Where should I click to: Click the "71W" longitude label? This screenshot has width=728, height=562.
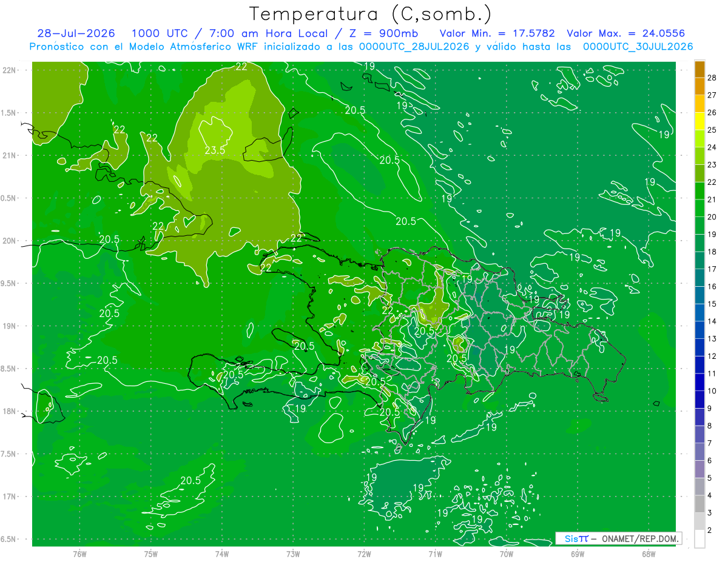tap(435, 554)
